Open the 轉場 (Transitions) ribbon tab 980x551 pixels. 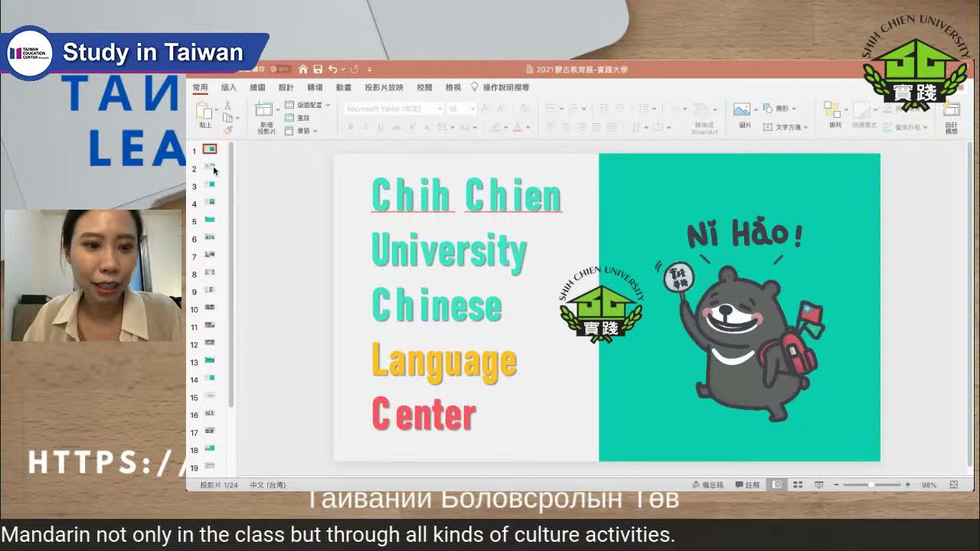point(315,87)
